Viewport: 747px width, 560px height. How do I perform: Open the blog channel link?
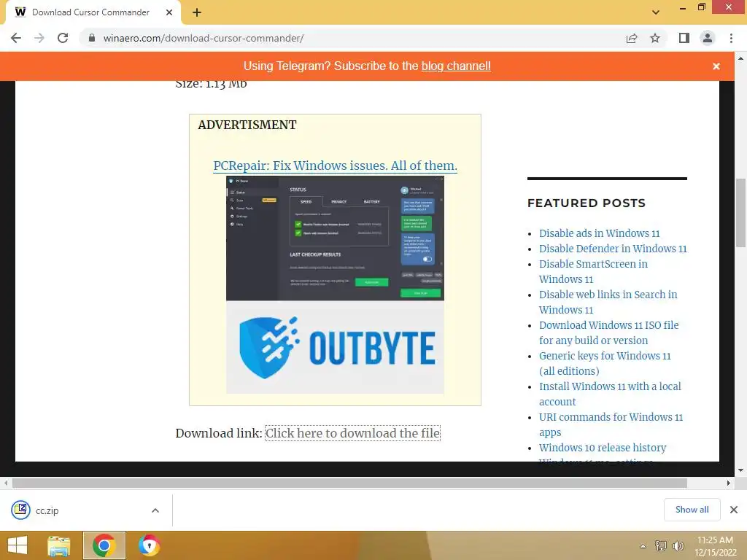tap(456, 66)
